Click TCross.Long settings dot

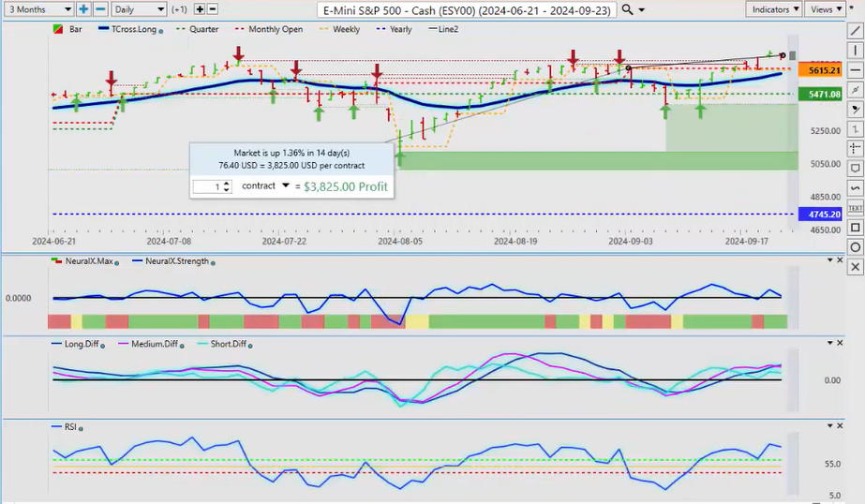(x=160, y=32)
